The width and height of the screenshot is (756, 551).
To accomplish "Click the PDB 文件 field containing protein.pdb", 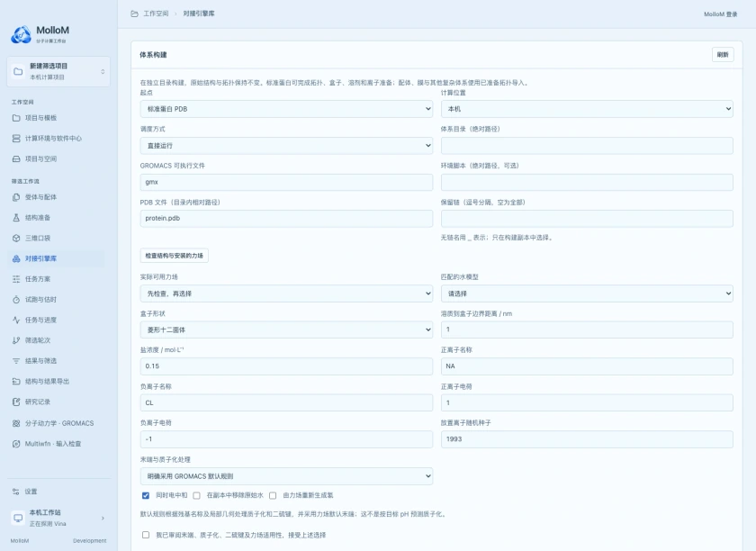I will 286,219.
